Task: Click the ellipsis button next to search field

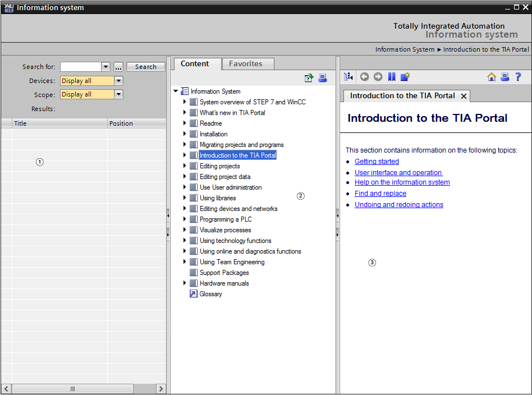Action: pyautogui.click(x=118, y=67)
